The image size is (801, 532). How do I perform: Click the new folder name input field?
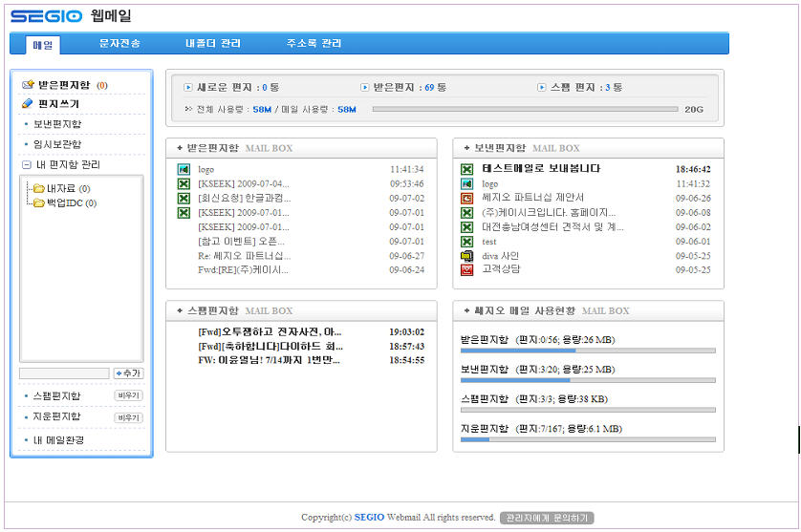(x=64, y=373)
